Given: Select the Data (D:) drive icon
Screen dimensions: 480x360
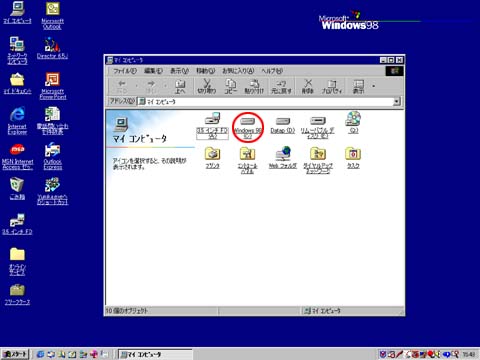Looking at the screenshot, I should pos(283,121).
